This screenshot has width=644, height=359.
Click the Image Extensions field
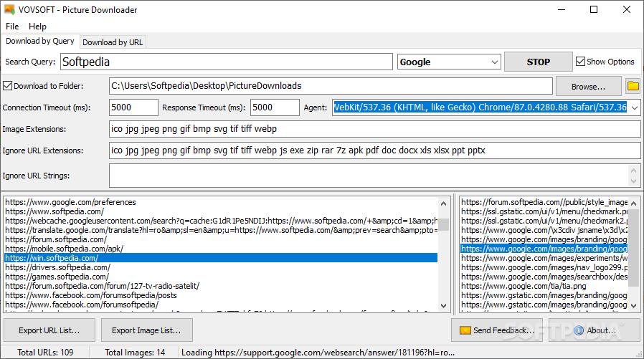click(374, 129)
